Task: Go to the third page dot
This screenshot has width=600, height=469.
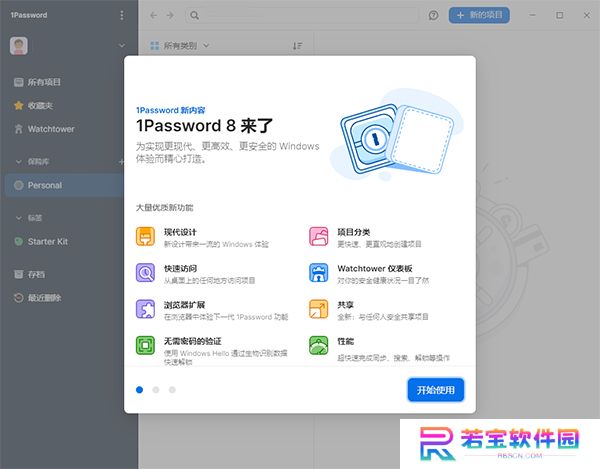Action: click(x=172, y=390)
